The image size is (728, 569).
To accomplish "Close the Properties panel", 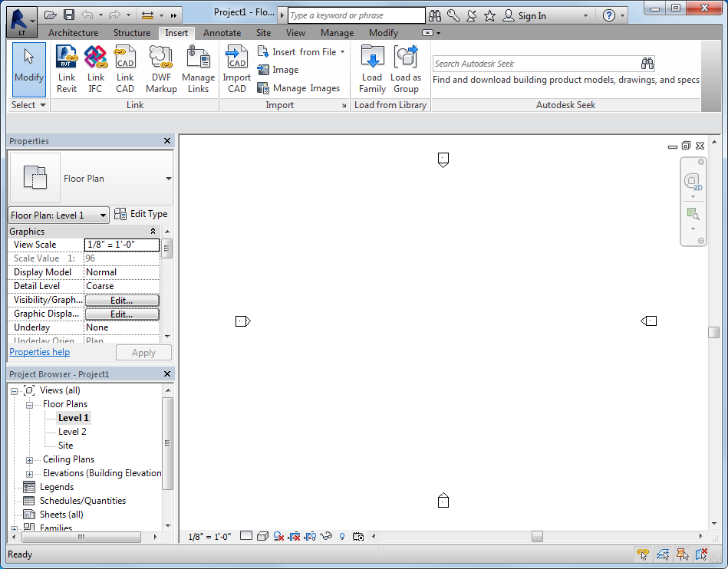I will coord(167,140).
